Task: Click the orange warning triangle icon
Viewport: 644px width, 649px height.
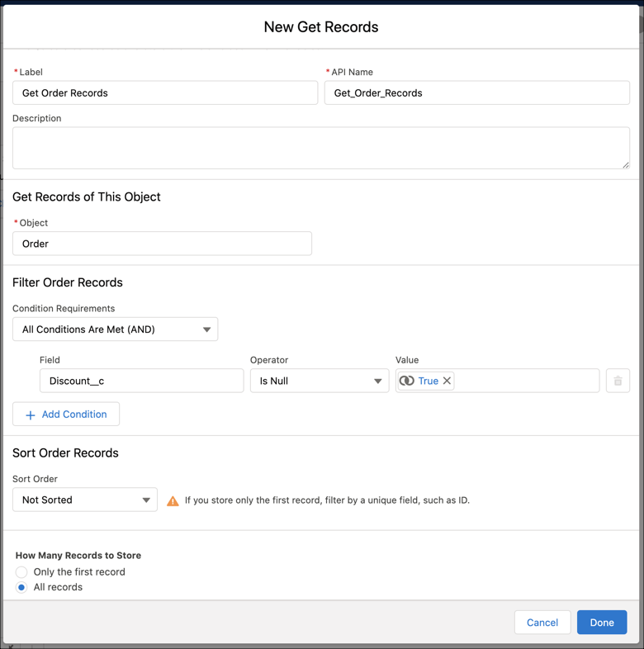Action: [173, 501]
